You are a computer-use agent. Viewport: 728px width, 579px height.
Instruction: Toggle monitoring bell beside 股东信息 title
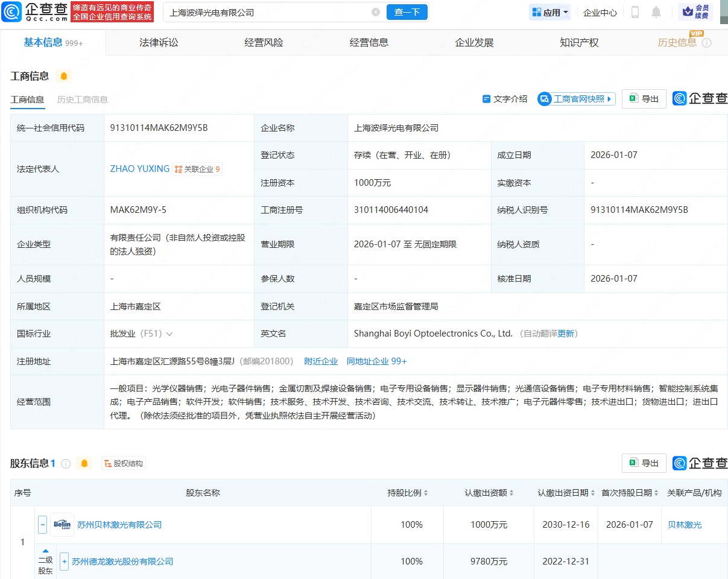pos(84,463)
